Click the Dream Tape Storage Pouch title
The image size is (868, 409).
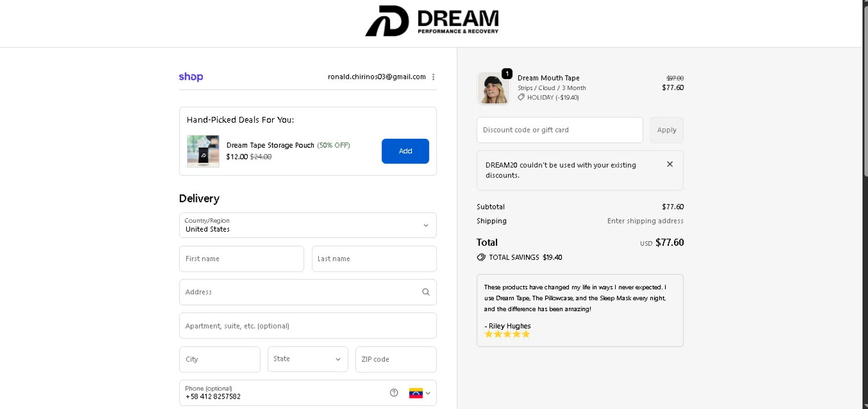(270, 145)
